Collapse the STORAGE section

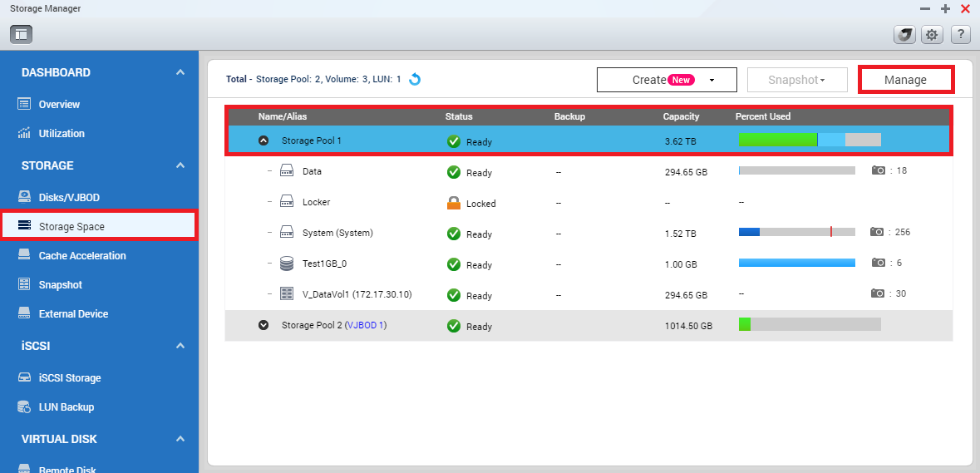pos(180,165)
